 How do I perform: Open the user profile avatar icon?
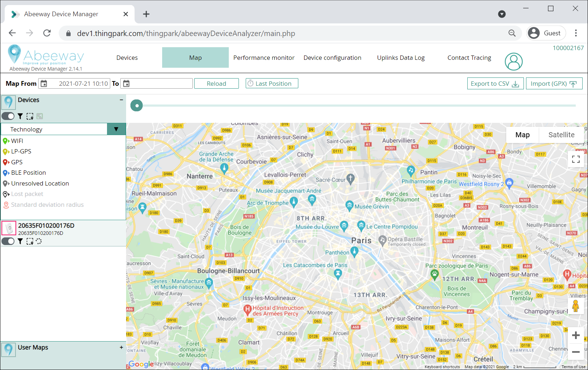[514, 62]
